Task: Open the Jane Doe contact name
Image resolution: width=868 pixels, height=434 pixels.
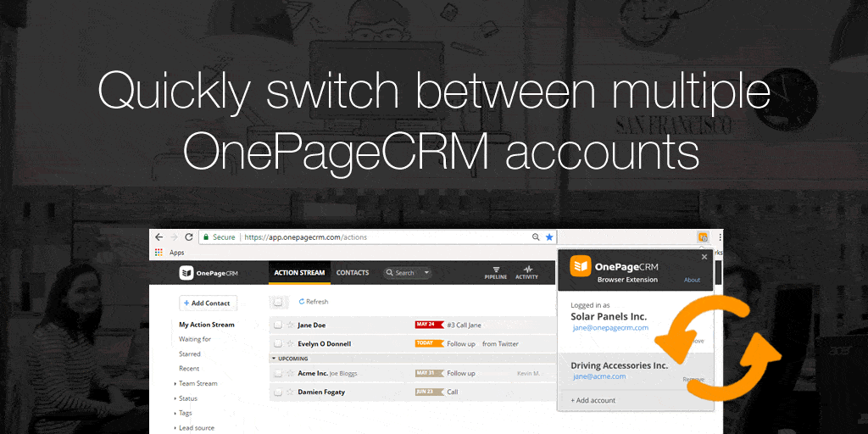Action: pos(311,325)
